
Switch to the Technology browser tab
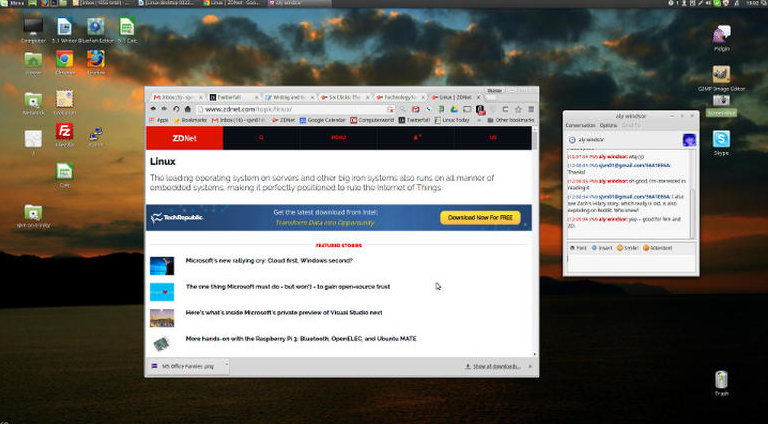click(399, 97)
